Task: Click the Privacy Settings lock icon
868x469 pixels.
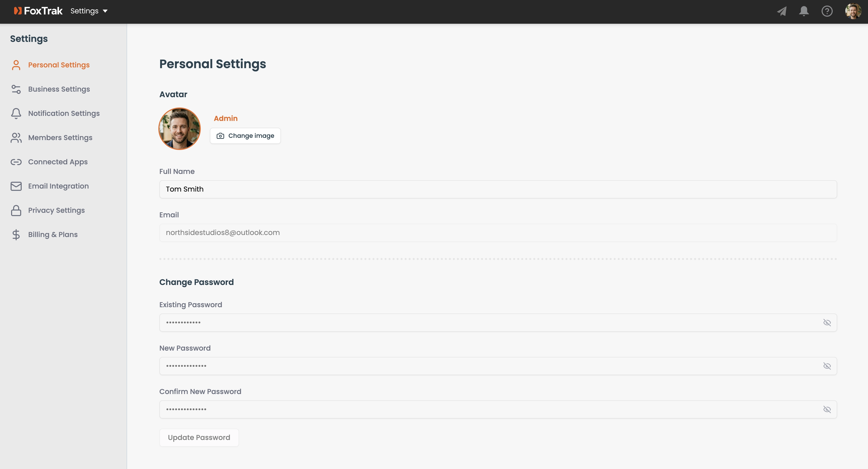Action: click(x=16, y=211)
